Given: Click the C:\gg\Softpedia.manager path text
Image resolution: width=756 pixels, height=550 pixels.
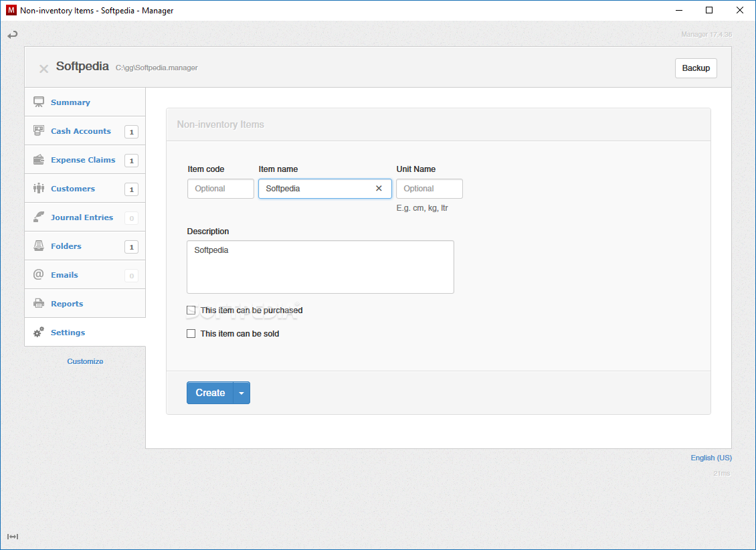Looking at the screenshot, I should [x=157, y=68].
